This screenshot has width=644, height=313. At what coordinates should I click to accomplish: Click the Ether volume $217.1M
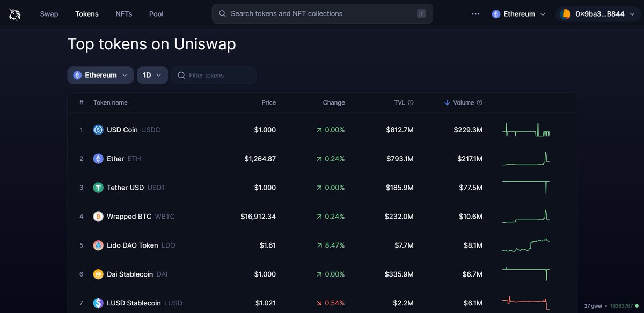[470, 159]
